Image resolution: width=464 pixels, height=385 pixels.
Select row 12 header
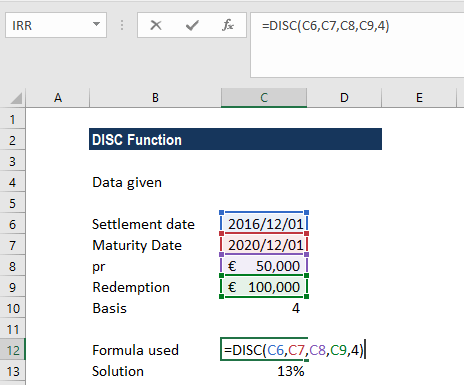(x=13, y=350)
